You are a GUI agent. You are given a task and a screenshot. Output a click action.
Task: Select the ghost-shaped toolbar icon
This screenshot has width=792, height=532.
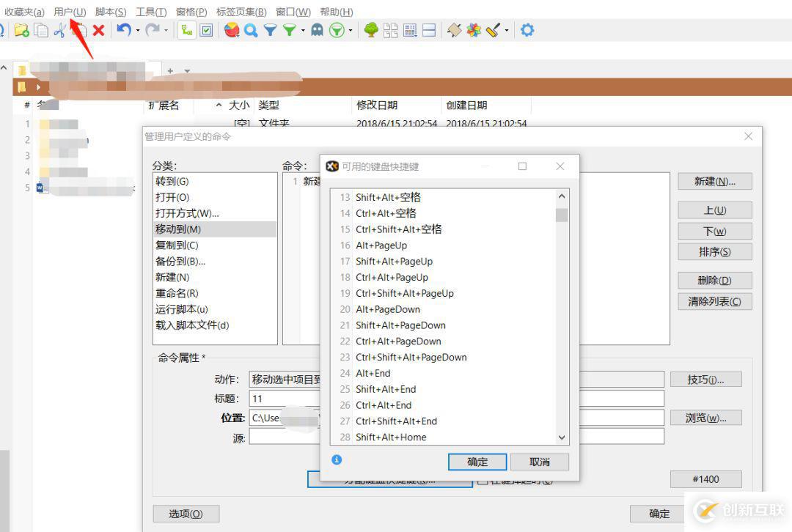click(x=317, y=30)
